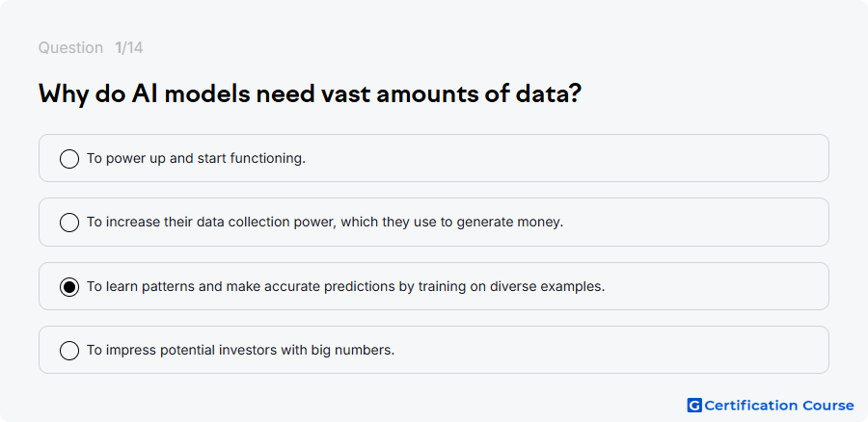
Task: Select the 'To power up' radio button
Action: point(69,159)
